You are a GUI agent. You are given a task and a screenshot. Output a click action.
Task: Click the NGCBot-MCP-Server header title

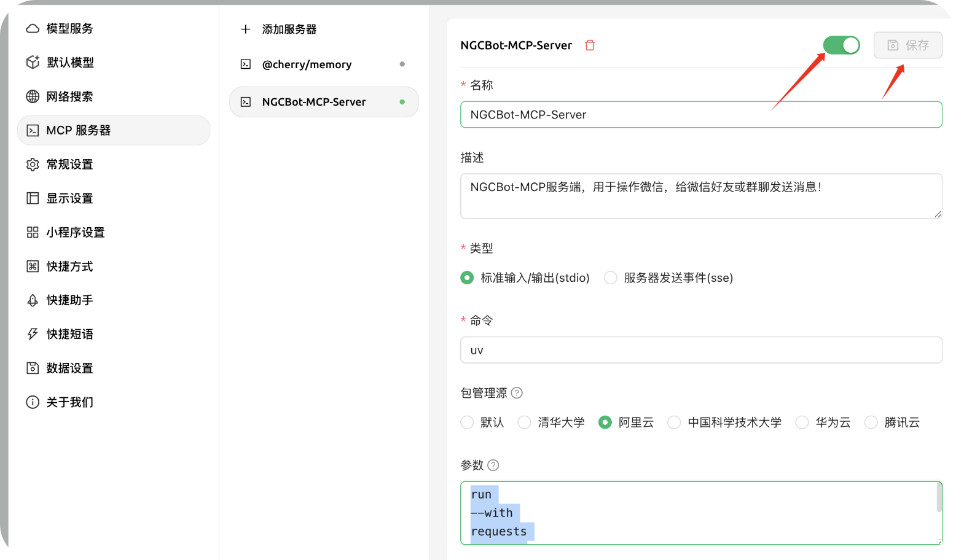pos(516,45)
